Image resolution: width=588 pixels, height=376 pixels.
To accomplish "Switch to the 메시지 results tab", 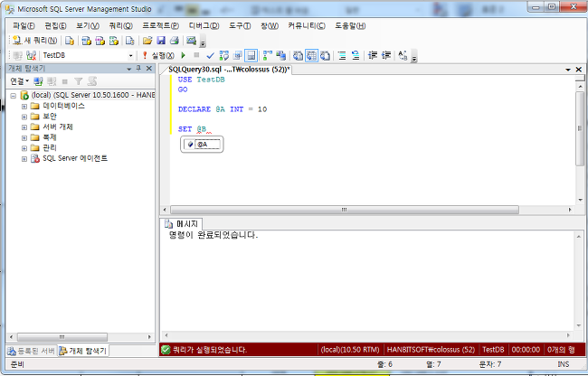I will (182, 224).
